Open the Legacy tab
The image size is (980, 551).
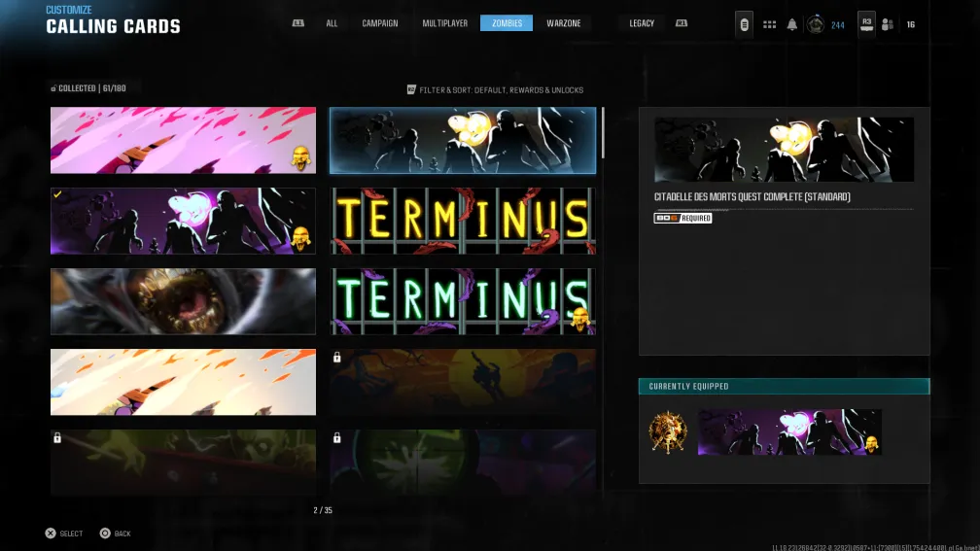pyautogui.click(x=642, y=23)
